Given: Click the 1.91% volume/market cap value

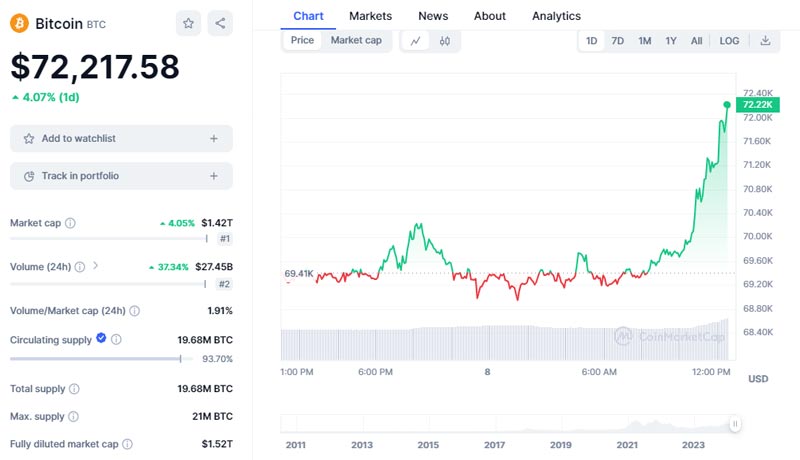Looking at the screenshot, I should click(x=220, y=311).
